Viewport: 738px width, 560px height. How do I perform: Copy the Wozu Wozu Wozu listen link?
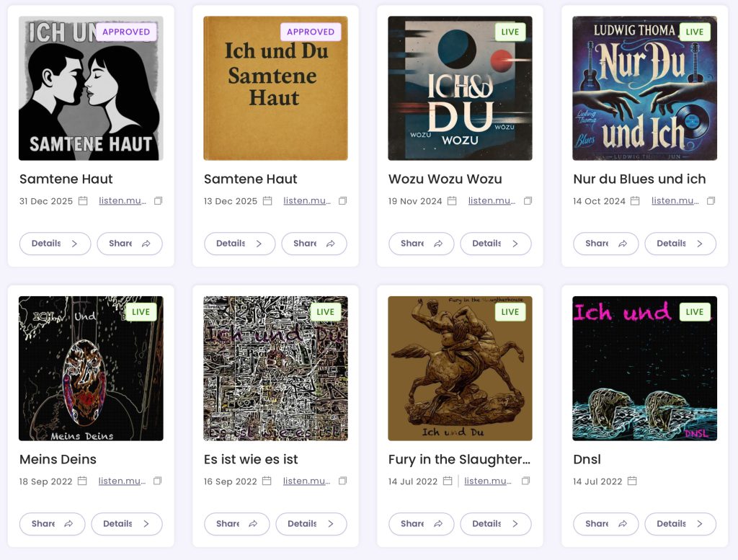point(528,201)
